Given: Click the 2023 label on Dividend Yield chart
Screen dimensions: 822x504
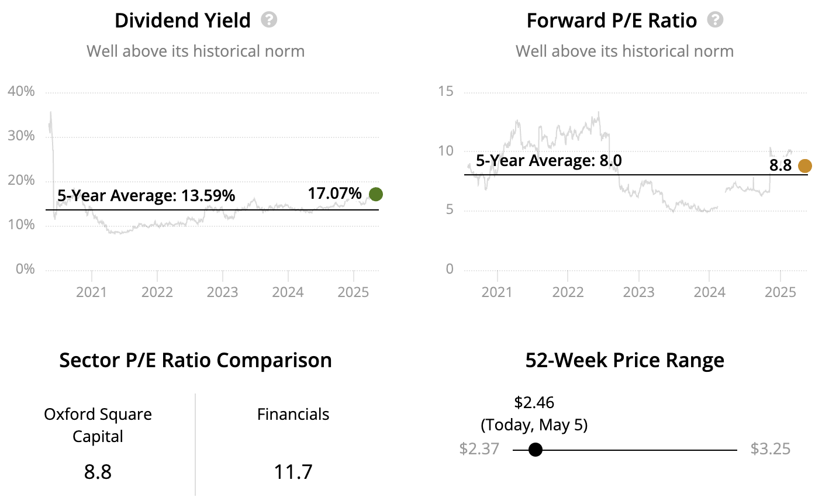Looking at the screenshot, I should [222, 292].
